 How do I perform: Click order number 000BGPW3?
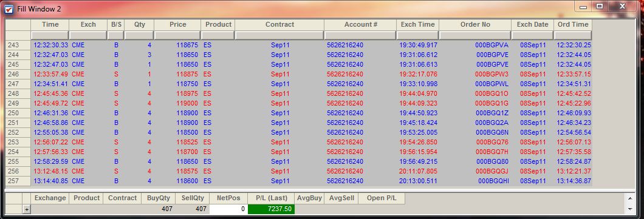pyautogui.click(x=492, y=74)
